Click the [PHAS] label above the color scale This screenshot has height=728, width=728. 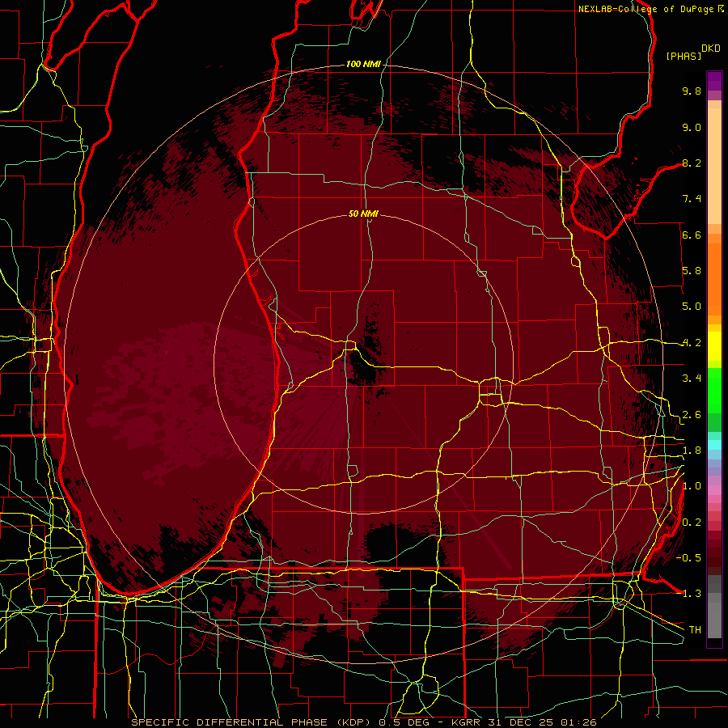point(684,56)
